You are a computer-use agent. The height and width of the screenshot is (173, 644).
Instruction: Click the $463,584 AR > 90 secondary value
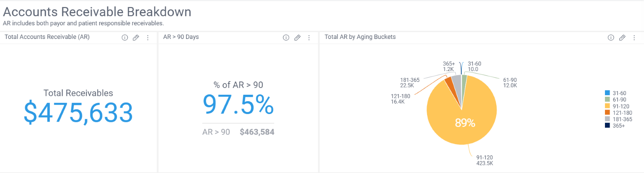point(257,132)
